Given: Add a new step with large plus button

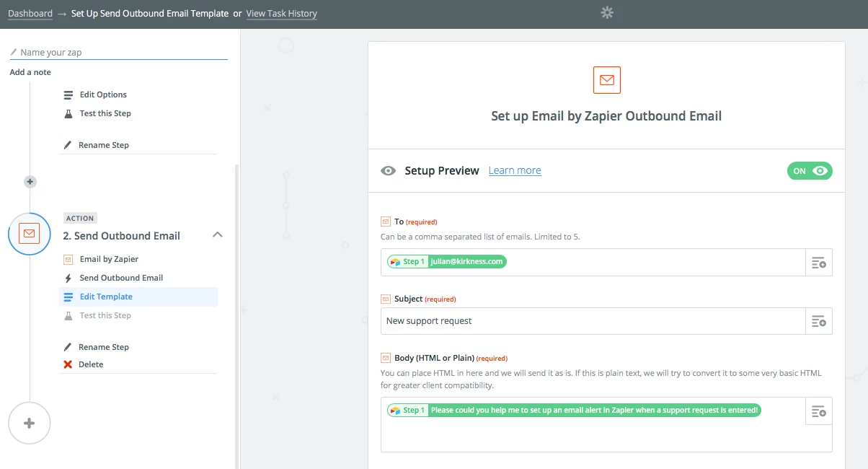Looking at the screenshot, I should click(x=30, y=423).
